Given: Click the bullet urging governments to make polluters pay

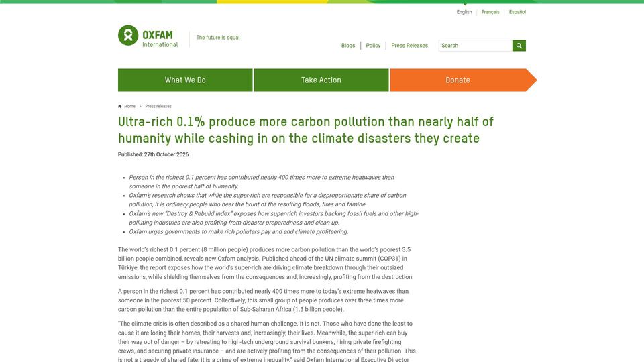Looking at the screenshot, I should click(239, 232).
